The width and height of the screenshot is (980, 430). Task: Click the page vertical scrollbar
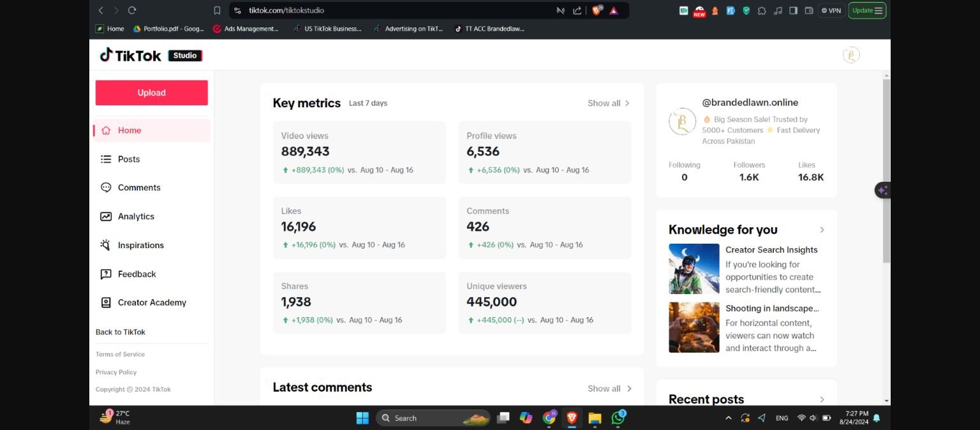coord(886,170)
